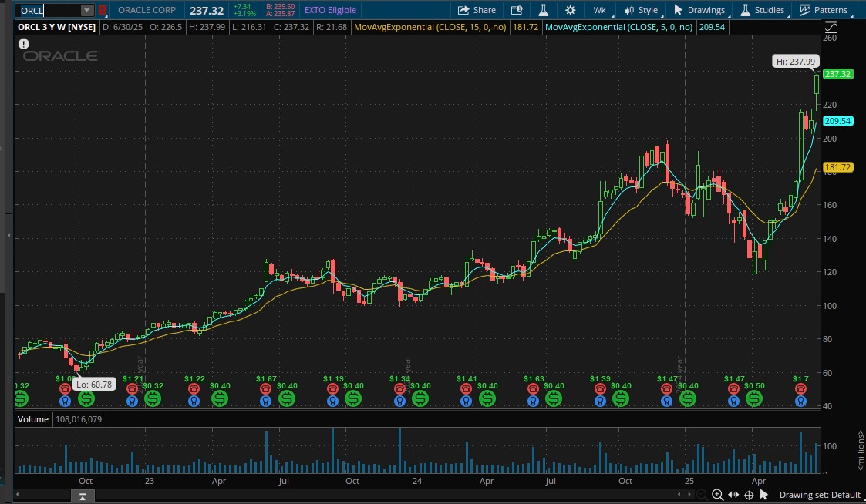Click the ORCL 3 Y W [NYSE] chart title

56,26
